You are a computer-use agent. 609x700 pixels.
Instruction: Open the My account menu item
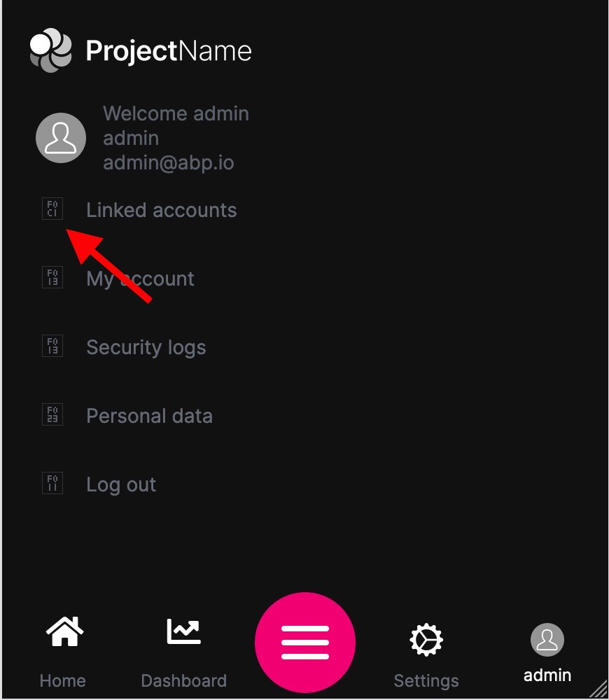pos(140,279)
